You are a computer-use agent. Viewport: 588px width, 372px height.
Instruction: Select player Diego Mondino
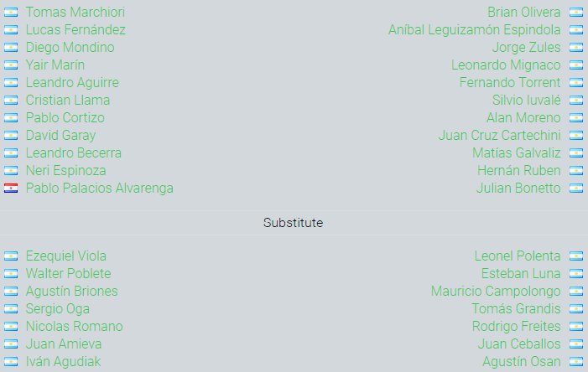[x=70, y=48]
